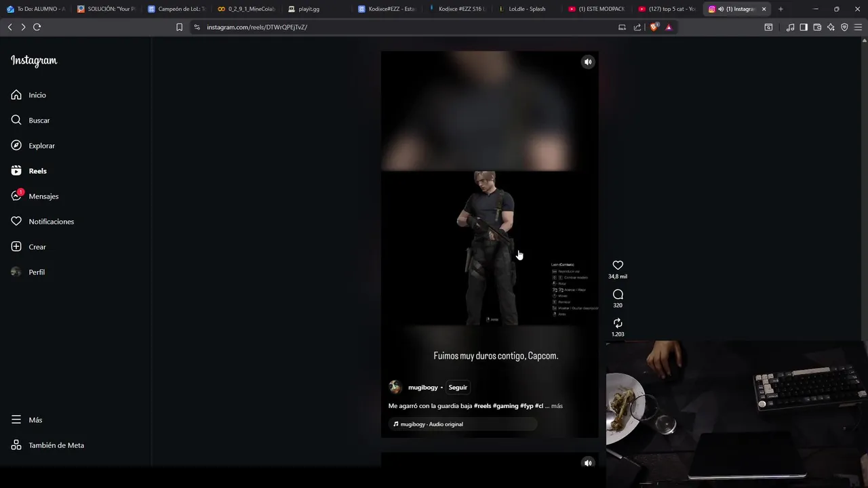Switch to Kodixce#EZZ - Esta tab
The height and width of the screenshot is (488, 868).
tap(389, 9)
